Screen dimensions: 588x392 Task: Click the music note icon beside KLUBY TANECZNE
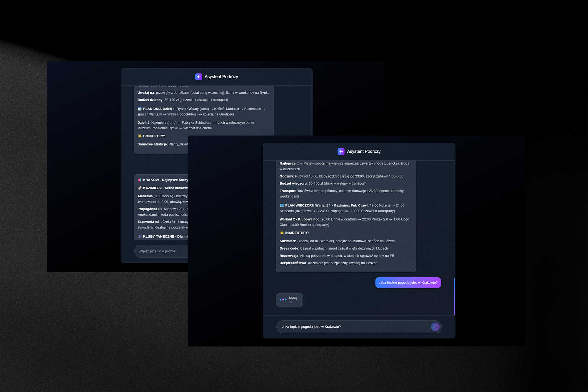tap(140, 236)
